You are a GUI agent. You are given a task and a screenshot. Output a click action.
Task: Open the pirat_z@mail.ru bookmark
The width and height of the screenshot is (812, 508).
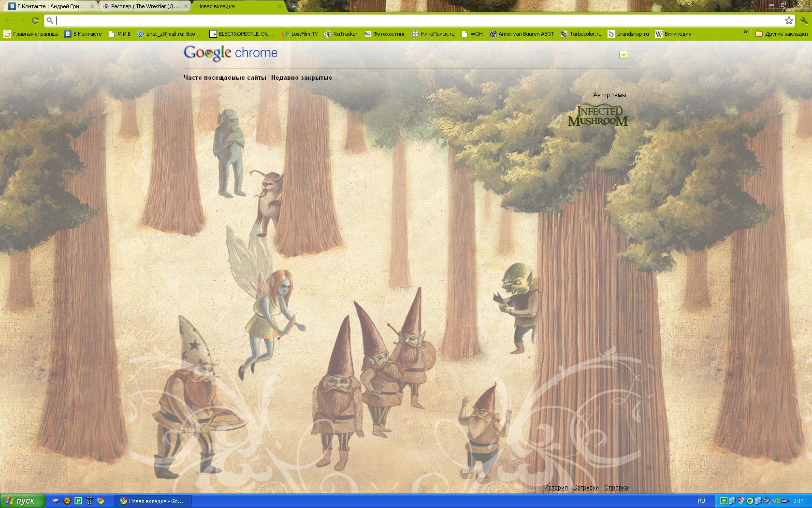[169, 34]
